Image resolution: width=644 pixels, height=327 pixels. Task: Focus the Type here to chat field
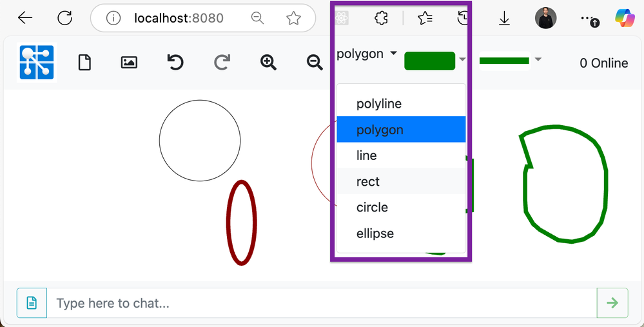pos(322,303)
